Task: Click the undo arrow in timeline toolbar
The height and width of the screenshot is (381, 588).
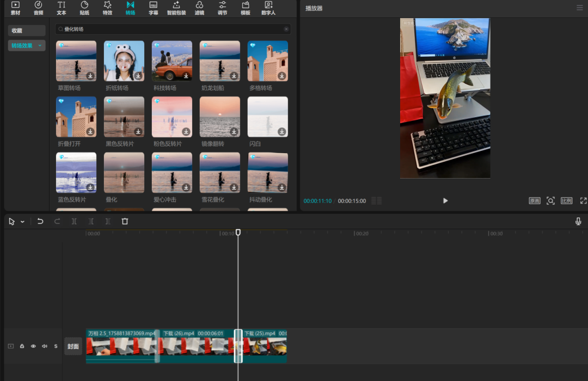Action: (40, 222)
